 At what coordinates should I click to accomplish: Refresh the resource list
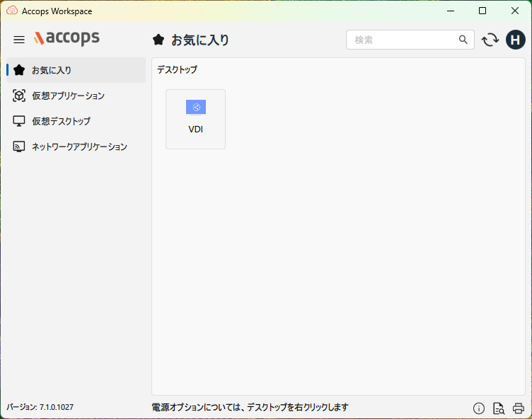coord(490,40)
